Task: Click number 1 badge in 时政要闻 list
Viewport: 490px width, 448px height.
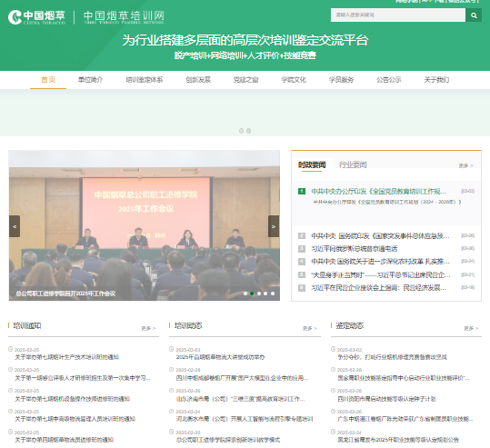Action: (x=302, y=191)
